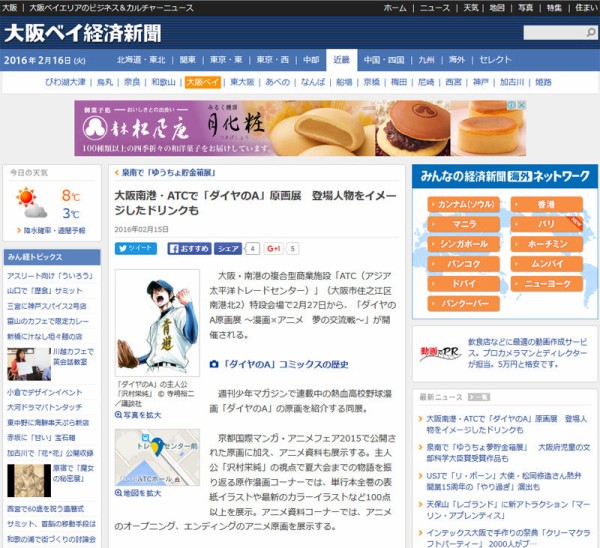Click the Facebook シェア button
The height and width of the screenshot is (548, 600).
pyautogui.click(x=228, y=248)
